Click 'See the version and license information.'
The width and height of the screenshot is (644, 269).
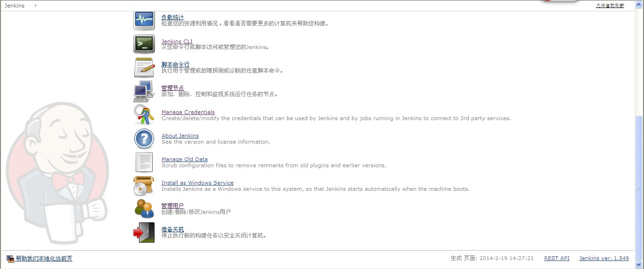pos(216,142)
